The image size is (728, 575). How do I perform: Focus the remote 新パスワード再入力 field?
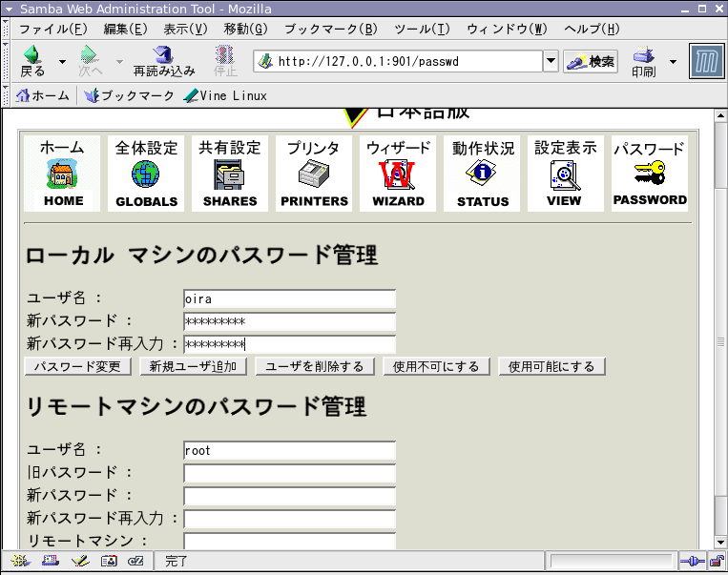290,519
